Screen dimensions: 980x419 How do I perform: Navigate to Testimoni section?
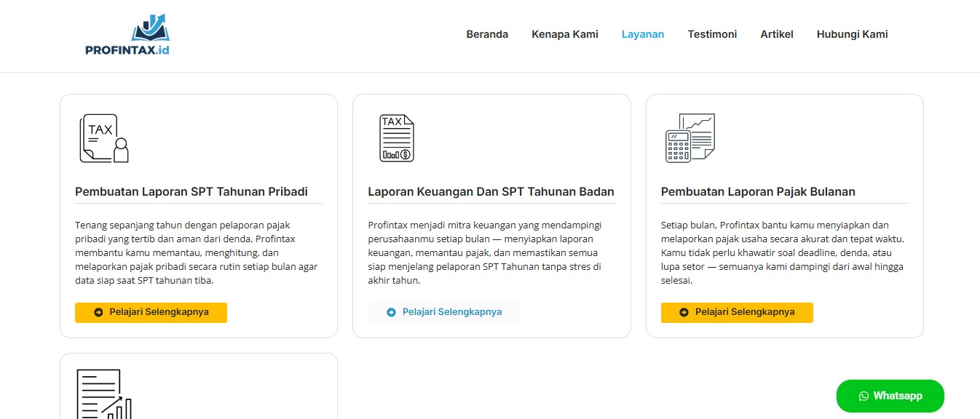point(712,34)
